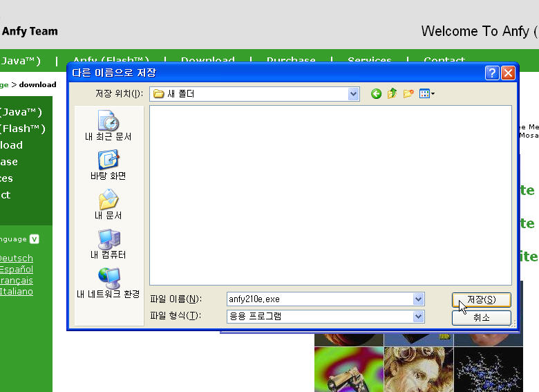Click the 취소 cancel button
This screenshot has width=539, height=392.
481,317
